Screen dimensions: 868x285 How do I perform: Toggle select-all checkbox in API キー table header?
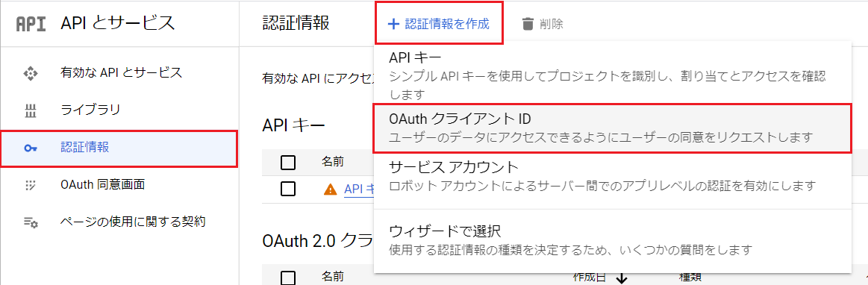point(288,163)
